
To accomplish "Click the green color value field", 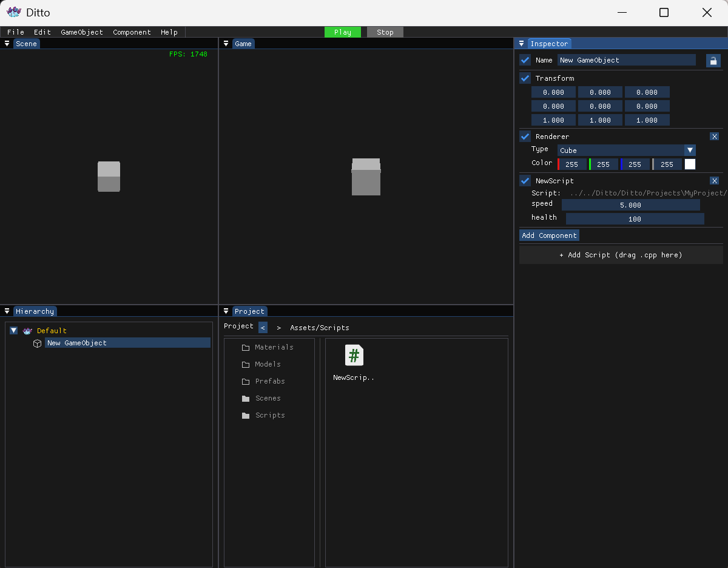I will pyautogui.click(x=604, y=164).
